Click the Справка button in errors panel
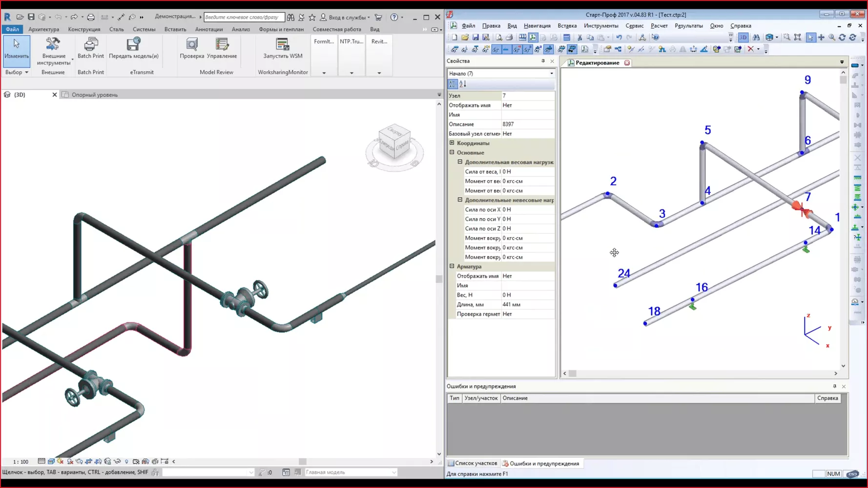This screenshot has width=868, height=488. tap(827, 398)
